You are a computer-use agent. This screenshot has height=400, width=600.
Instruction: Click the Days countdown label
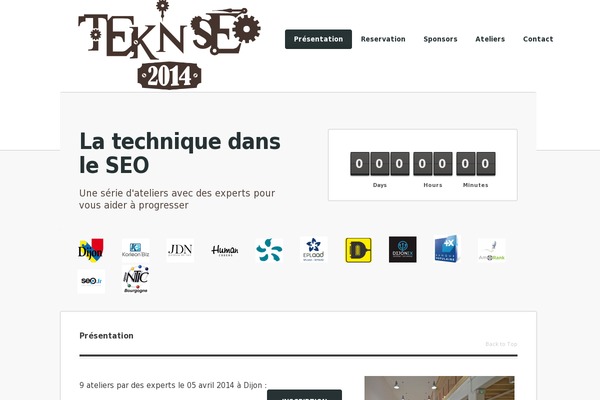coord(380,185)
